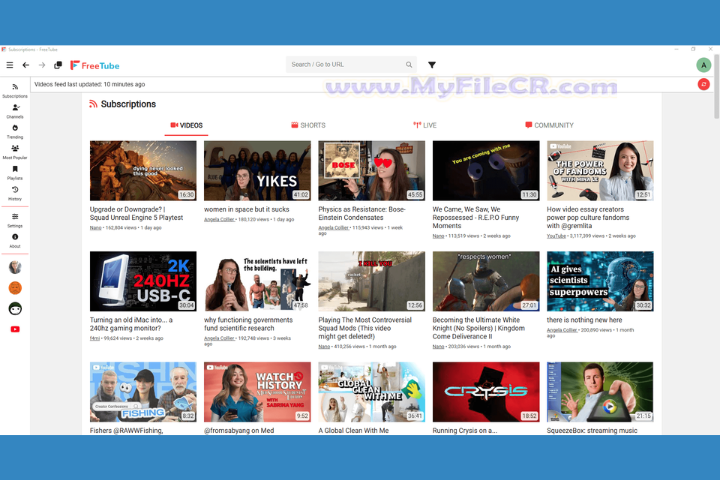The image size is (720, 480).
Task: Open the first subscribed channel avatar
Action: point(15,267)
